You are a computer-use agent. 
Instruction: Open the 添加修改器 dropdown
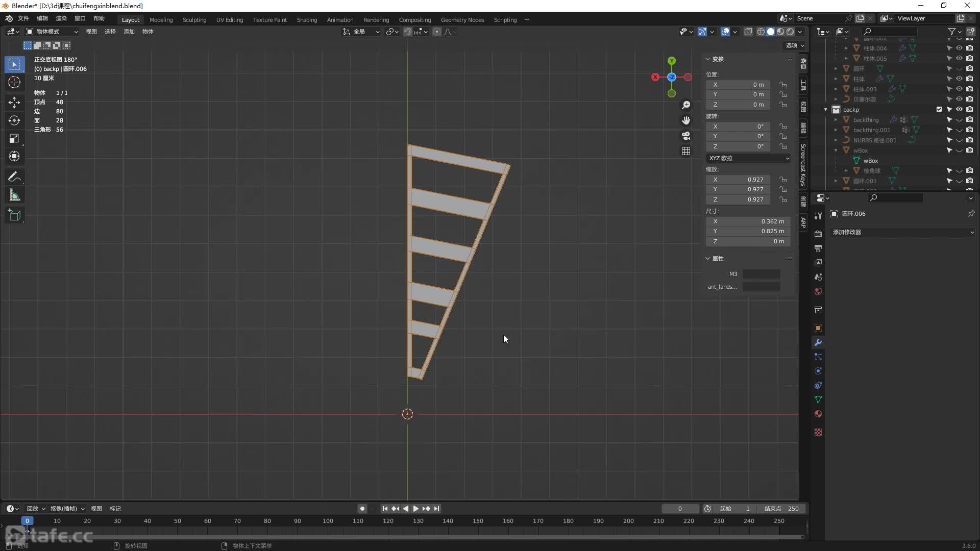coord(902,232)
